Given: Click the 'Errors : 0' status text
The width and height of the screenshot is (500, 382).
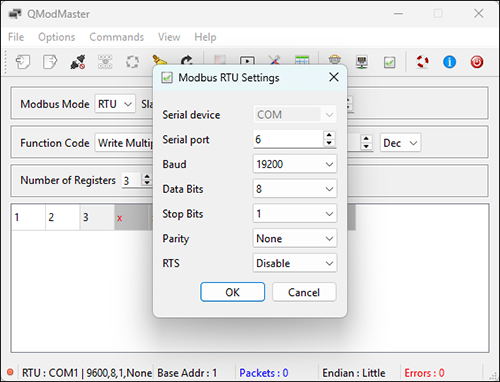Looking at the screenshot, I should tap(424, 373).
